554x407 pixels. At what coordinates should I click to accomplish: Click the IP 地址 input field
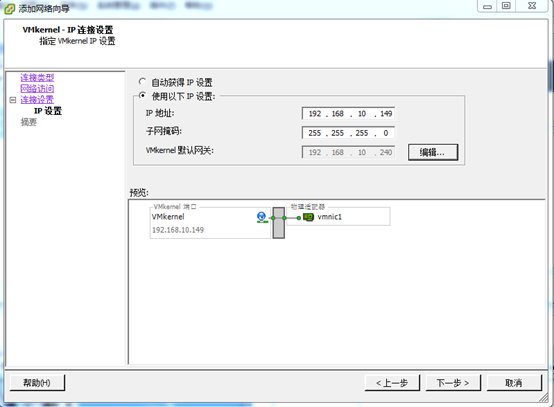[348, 114]
